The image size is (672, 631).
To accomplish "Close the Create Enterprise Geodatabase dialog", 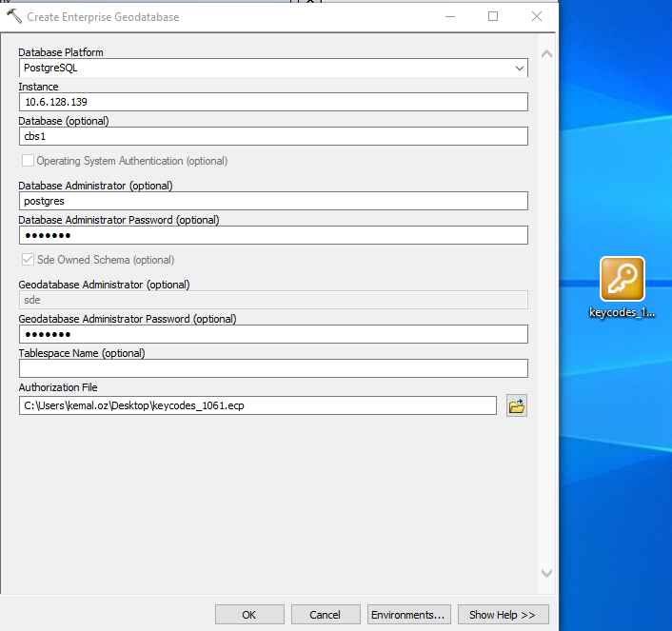I will (537, 16).
